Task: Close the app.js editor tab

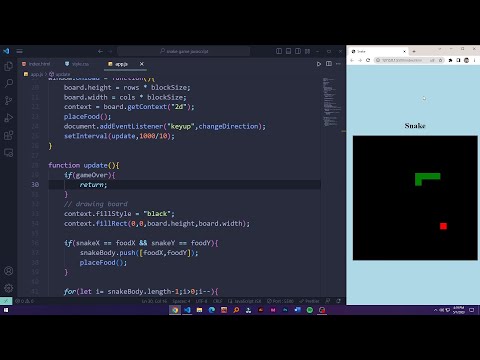Action: [142, 64]
